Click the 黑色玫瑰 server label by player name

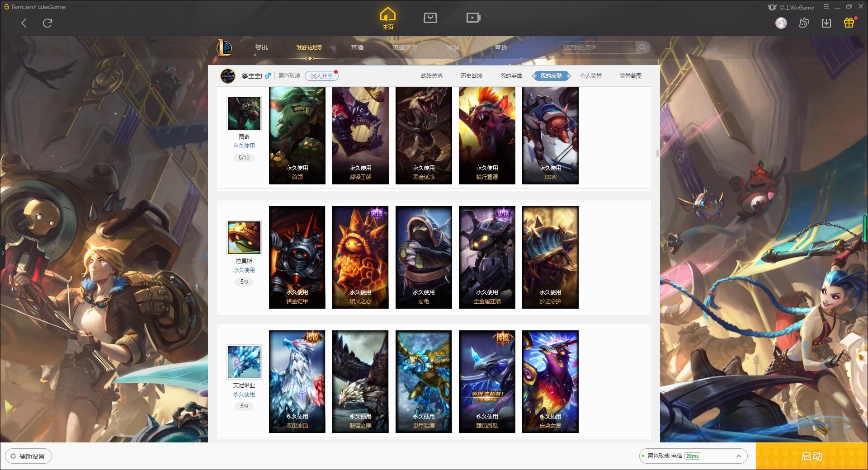point(289,76)
